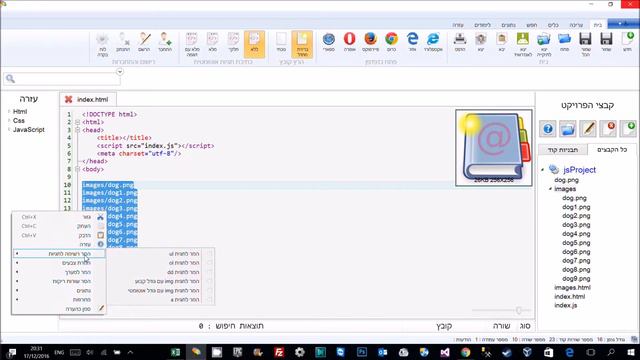The width and height of the screenshot is (640, 360).
Task: Close the index.html tab with red X
Action: point(69,99)
